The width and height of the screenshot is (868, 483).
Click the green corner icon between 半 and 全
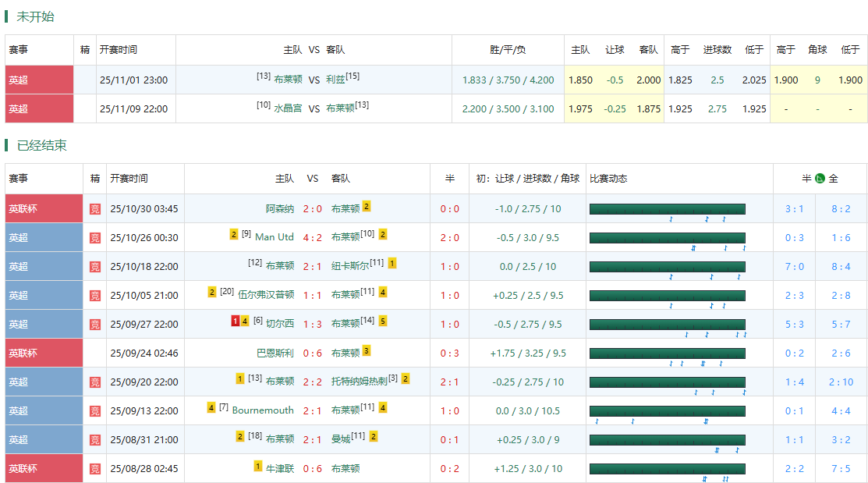point(820,179)
